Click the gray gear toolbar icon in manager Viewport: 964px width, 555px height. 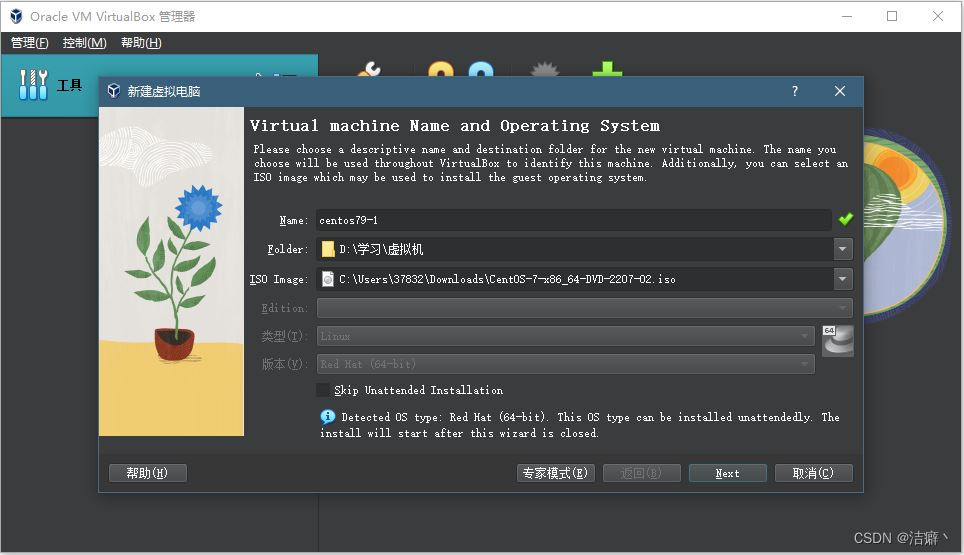[545, 69]
